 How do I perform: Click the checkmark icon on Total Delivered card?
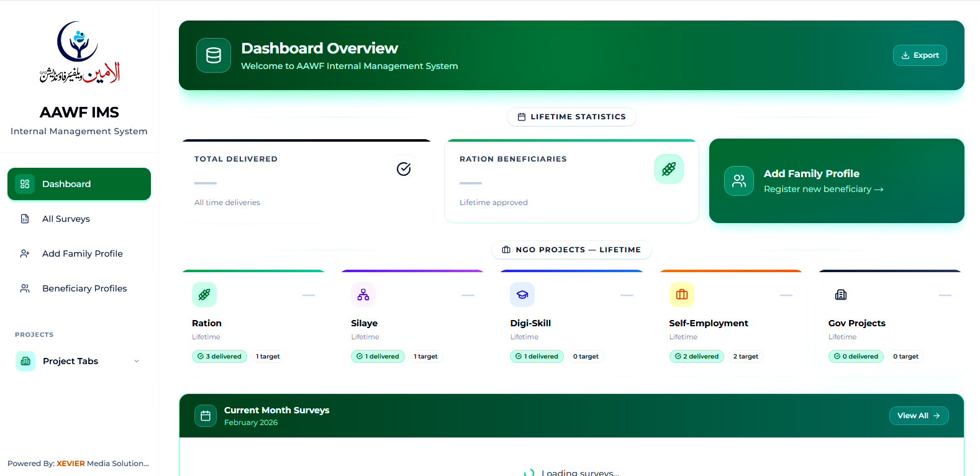pos(404,169)
